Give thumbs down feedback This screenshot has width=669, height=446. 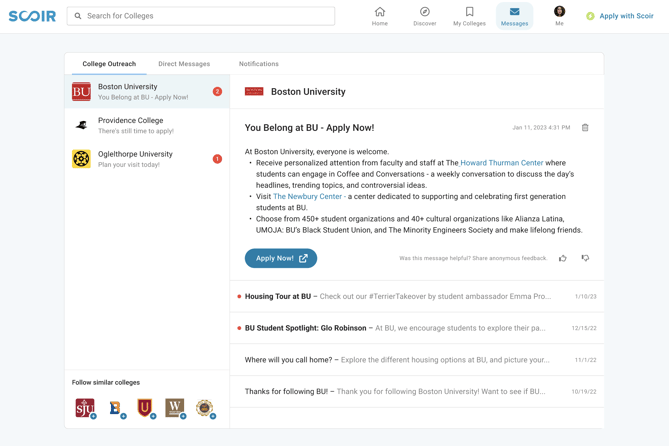point(585,258)
